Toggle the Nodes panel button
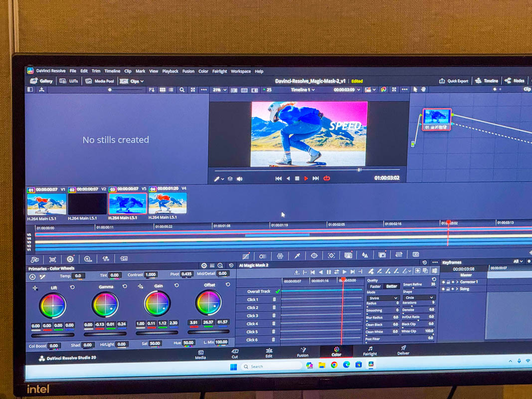 tap(515, 81)
